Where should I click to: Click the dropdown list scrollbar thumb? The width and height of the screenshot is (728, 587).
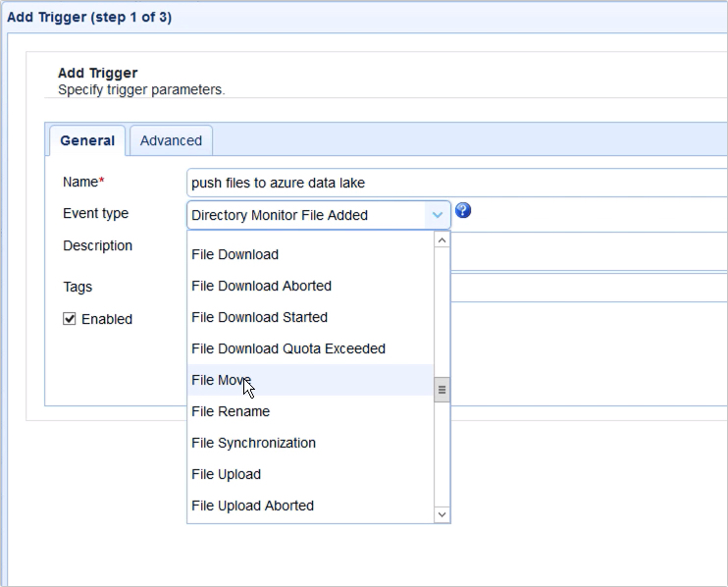442,390
